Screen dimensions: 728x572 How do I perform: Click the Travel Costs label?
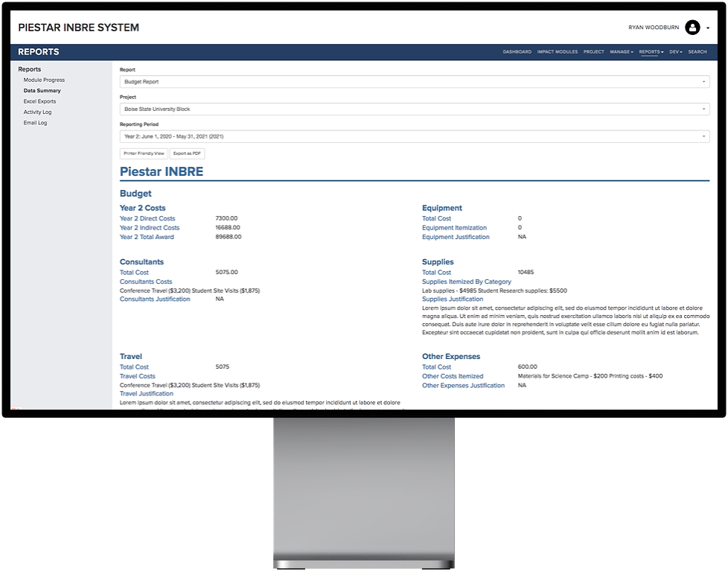tap(138, 376)
